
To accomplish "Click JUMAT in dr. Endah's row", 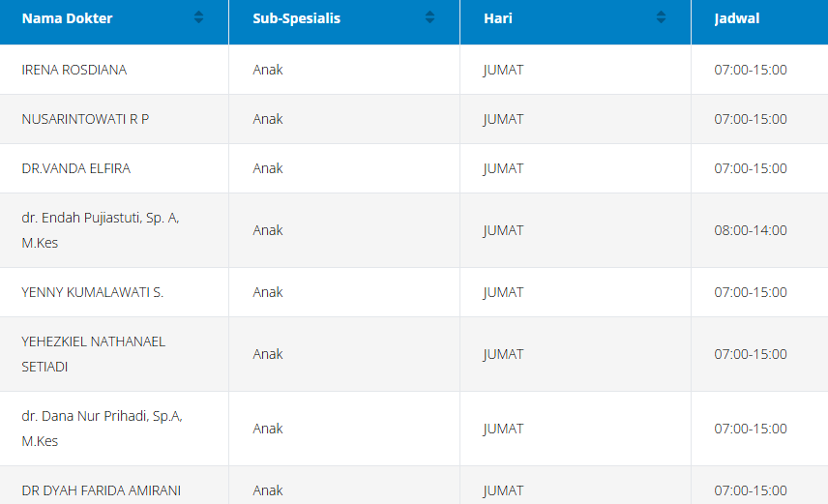I will pyautogui.click(x=503, y=230).
